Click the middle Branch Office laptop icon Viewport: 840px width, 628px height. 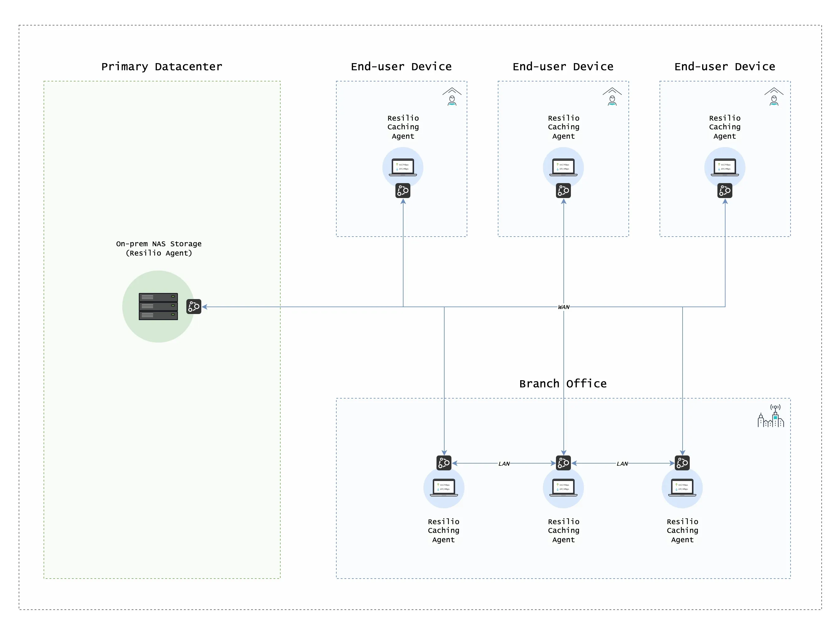coord(563,487)
